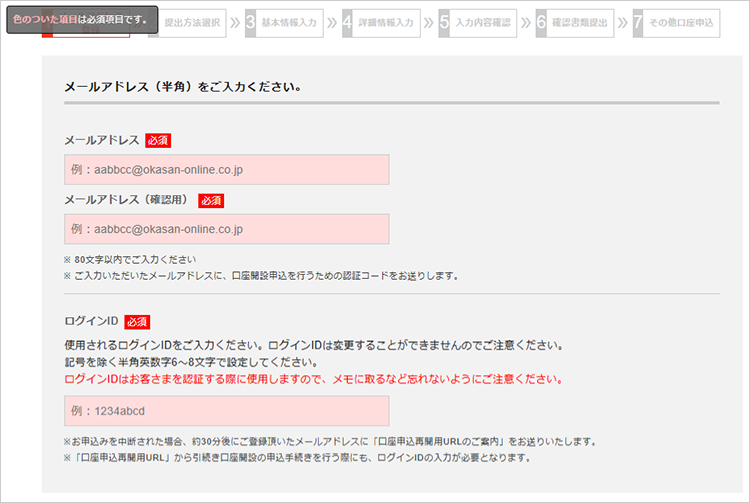Click the メールアドレス input field
The image size is (750, 503).
[x=227, y=170]
